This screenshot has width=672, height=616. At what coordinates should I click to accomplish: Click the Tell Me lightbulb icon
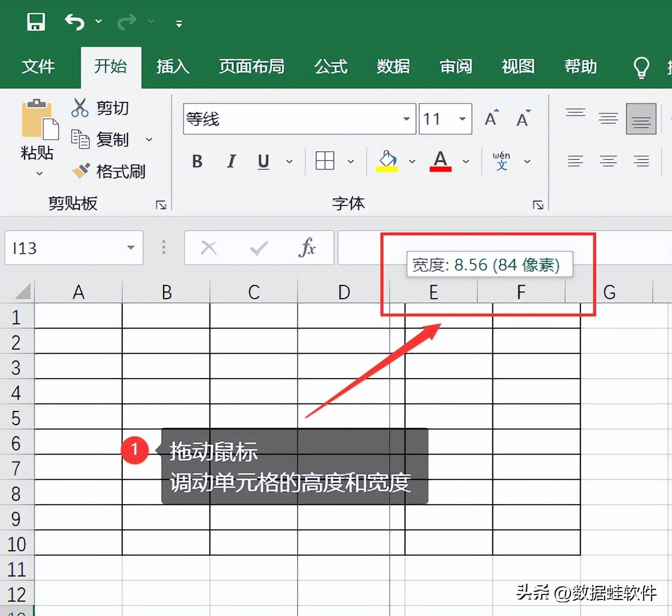tap(641, 67)
